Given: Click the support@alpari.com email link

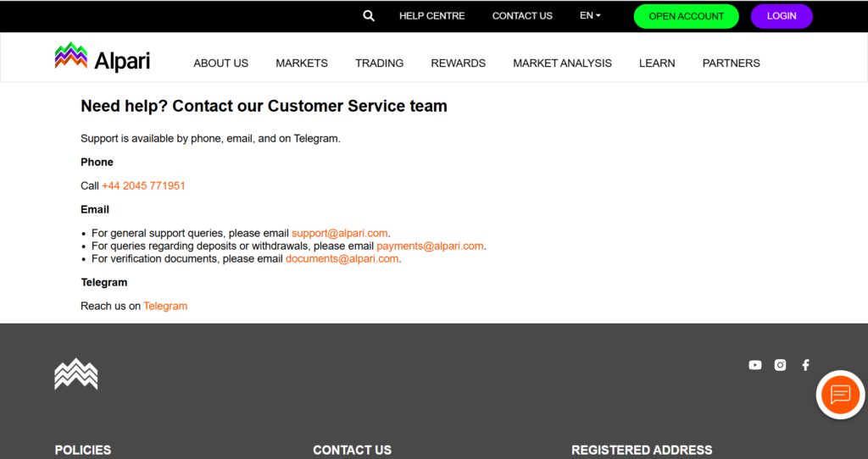Looking at the screenshot, I should coord(339,234).
